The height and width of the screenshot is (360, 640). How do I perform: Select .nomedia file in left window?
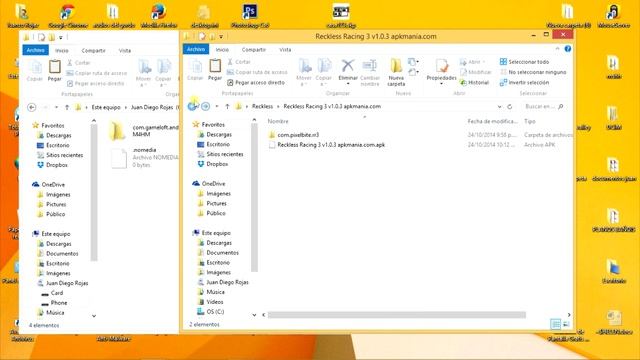click(x=144, y=158)
